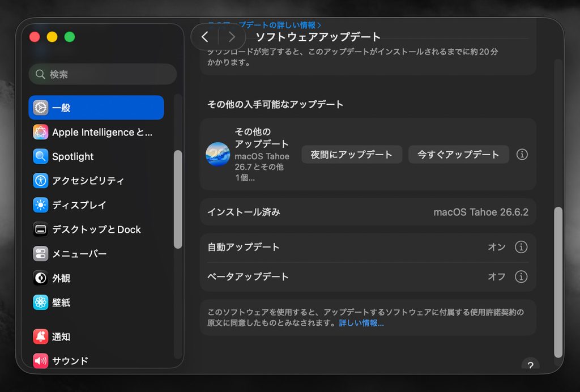The width and height of the screenshot is (580, 392).
Task: Select 通知 sidebar label
Action: click(61, 336)
